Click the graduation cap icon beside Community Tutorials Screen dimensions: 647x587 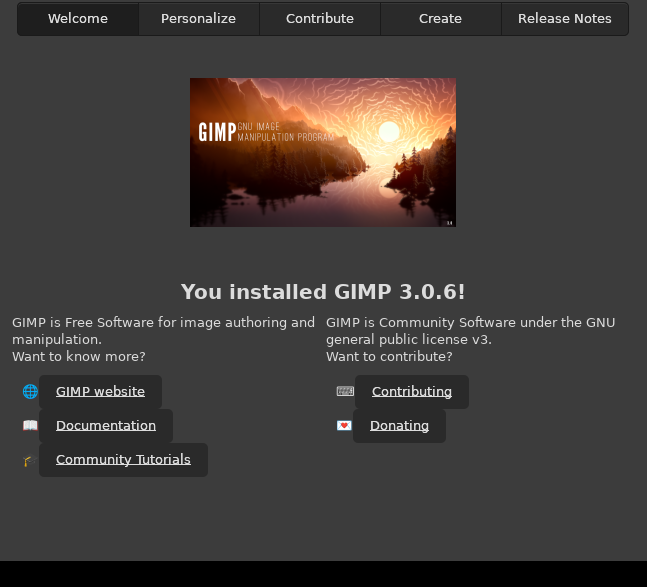point(29,460)
